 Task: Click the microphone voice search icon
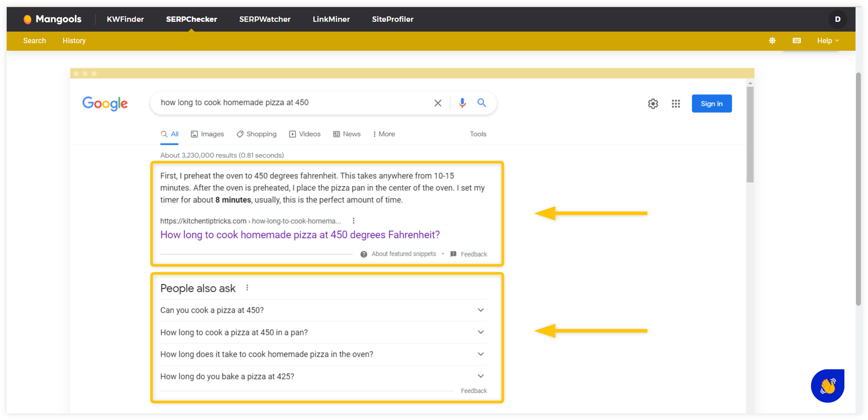(x=462, y=103)
